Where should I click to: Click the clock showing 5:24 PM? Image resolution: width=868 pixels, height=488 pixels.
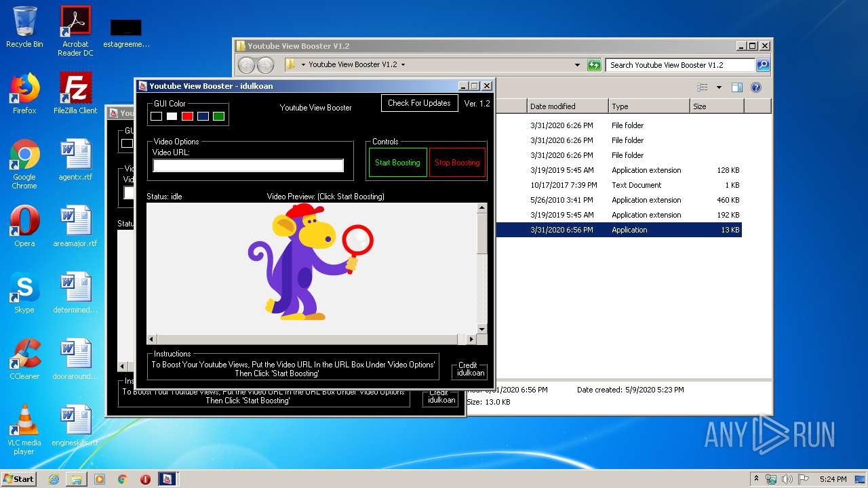click(x=833, y=479)
